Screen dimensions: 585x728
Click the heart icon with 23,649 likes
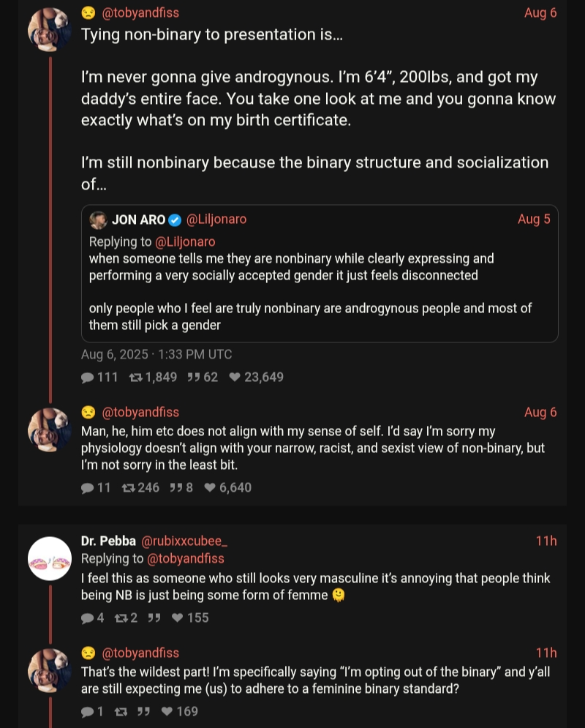[x=235, y=378]
